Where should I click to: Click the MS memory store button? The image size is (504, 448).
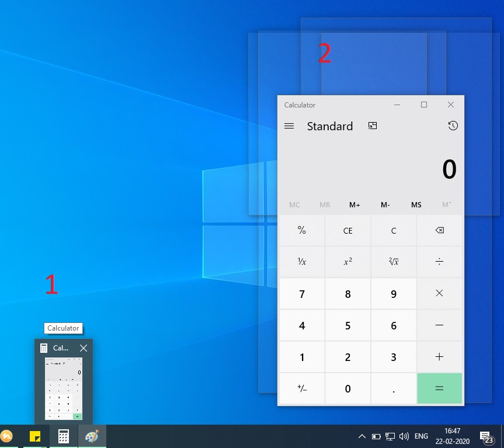coord(416,205)
